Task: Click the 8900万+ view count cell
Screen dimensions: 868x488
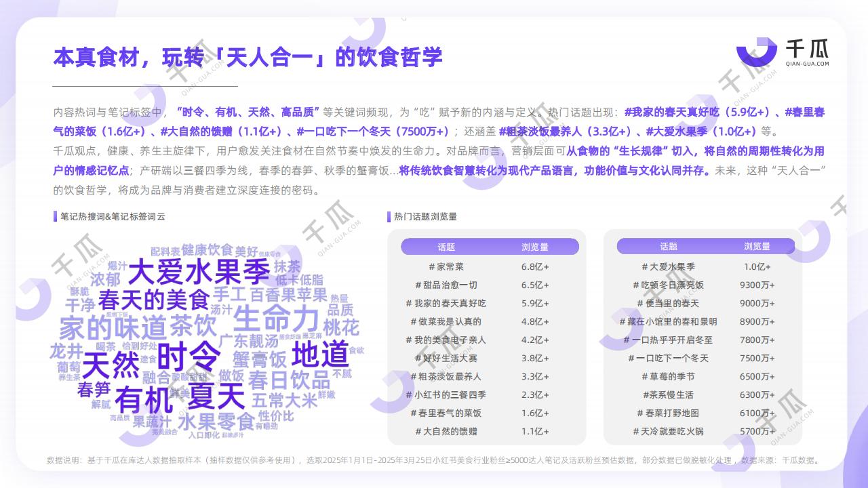Action: tap(757, 322)
